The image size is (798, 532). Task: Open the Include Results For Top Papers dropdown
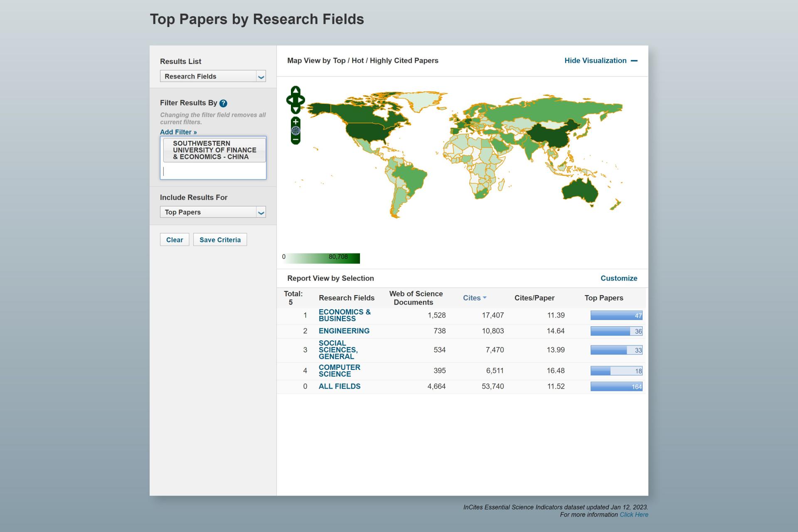261,212
